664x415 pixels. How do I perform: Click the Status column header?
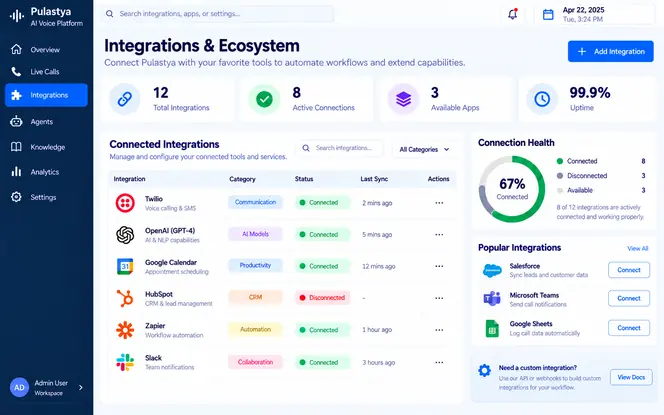click(x=304, y=179)
